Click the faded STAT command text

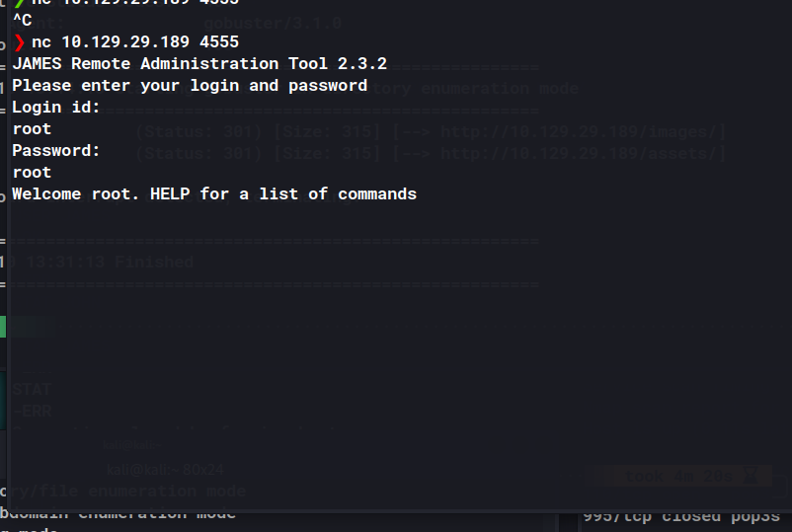coord(33,390)
